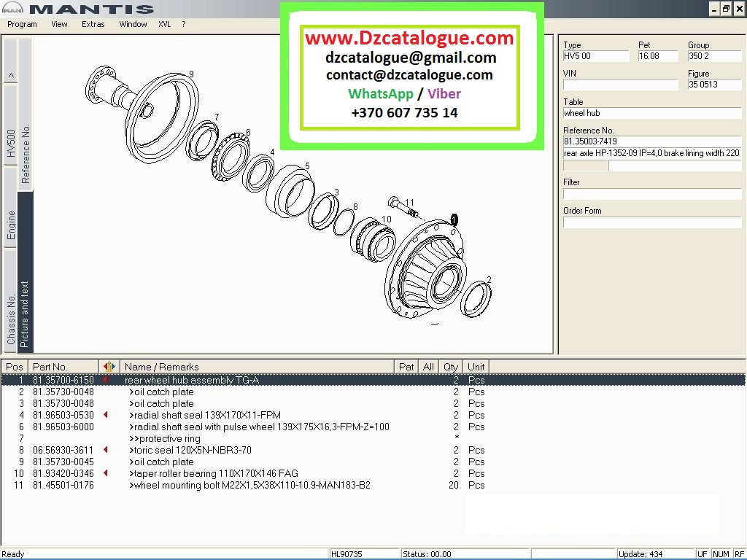Screen dimensions: 747x560
Task: Select the taper roller bearing 110X170X146 FAG row
Action: pyautogui.click(x=373, y=473)
